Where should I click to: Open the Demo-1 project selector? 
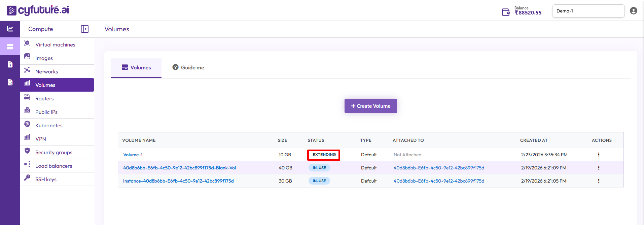588,11
